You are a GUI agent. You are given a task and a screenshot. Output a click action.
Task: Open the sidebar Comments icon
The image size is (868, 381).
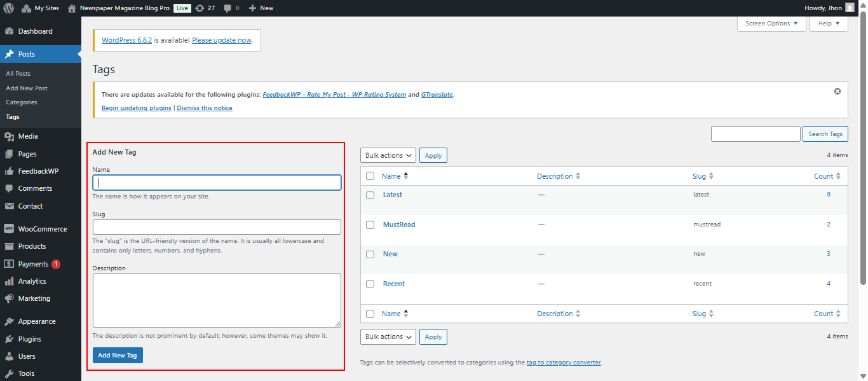point(10,188)
